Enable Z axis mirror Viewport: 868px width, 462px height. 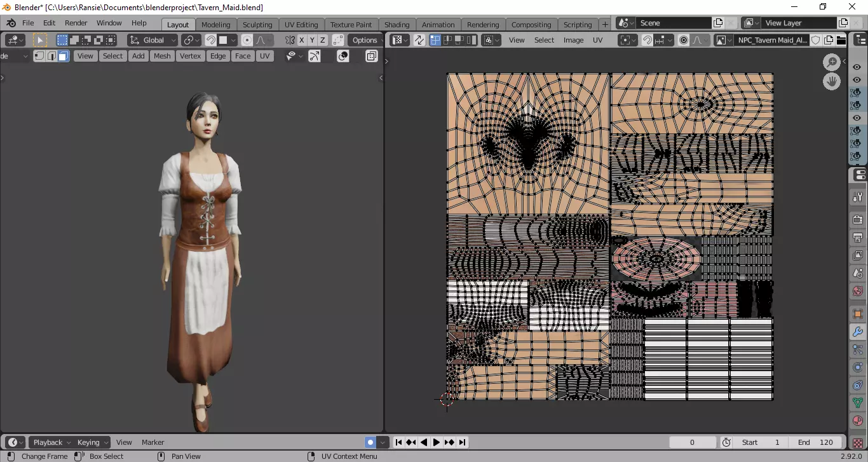(x=322, y=40)
